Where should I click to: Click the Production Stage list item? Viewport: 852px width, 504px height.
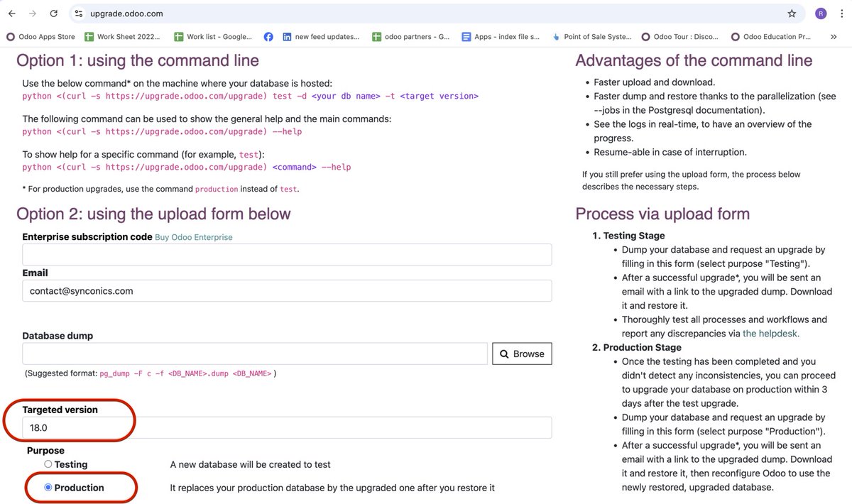642,347
